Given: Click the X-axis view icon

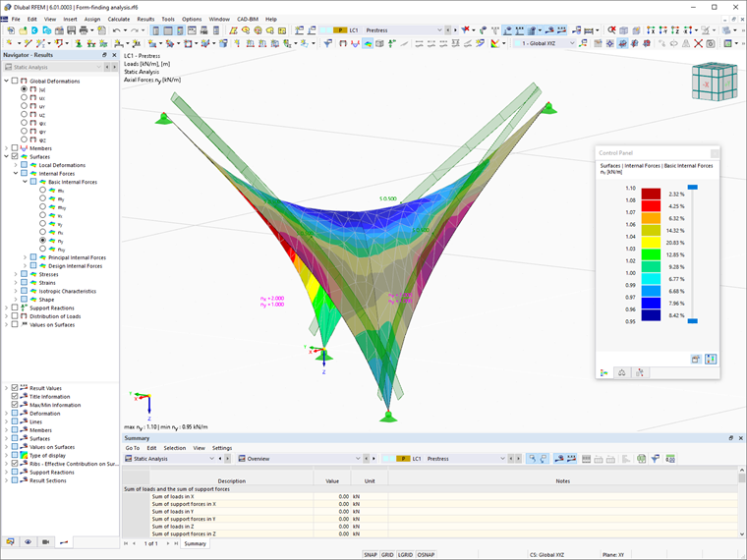Looking at the screenshot, I should 651,30.
